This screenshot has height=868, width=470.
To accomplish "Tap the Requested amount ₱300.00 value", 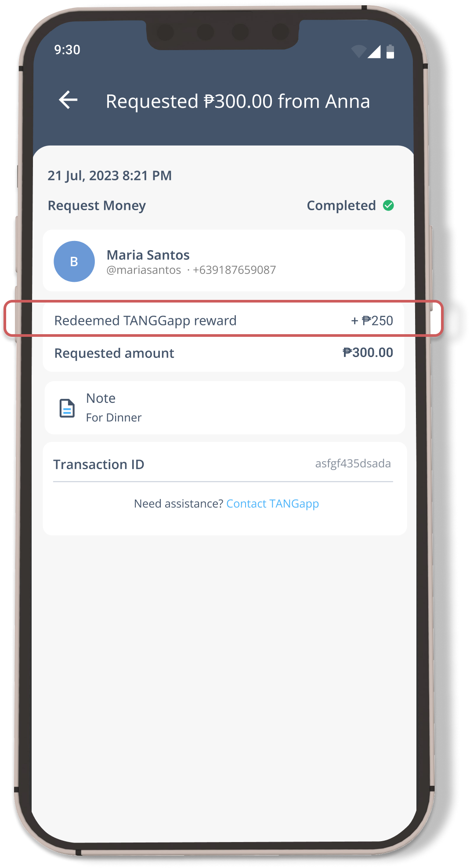I will coord(368,352).
